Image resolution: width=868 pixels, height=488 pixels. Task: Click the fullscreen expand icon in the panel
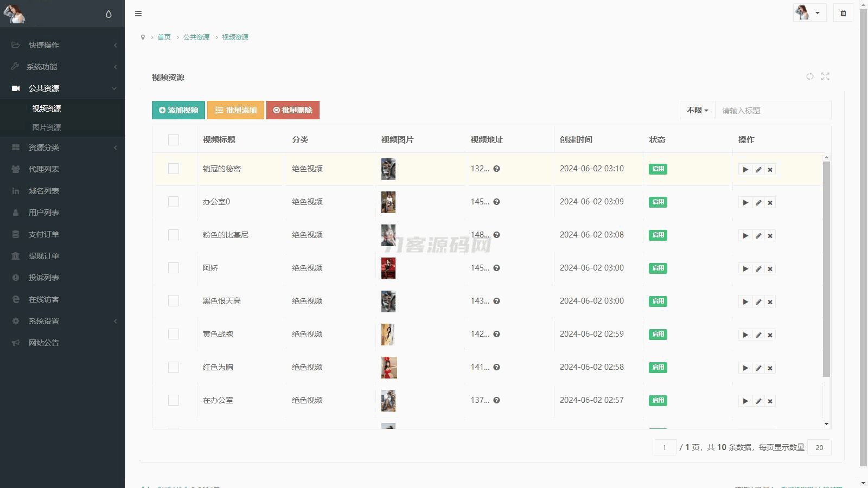[x=825, y=76]
